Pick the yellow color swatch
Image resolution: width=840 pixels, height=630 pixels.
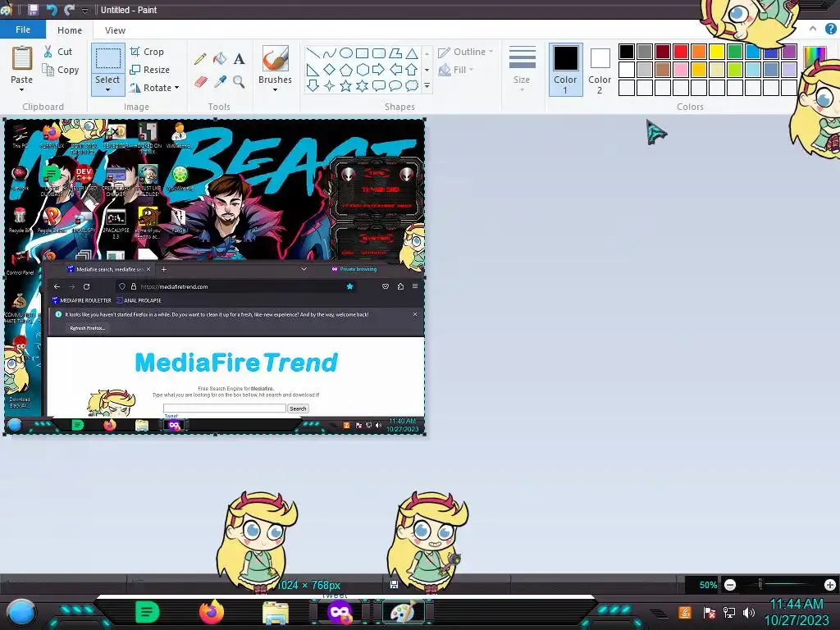pos(717,52)
